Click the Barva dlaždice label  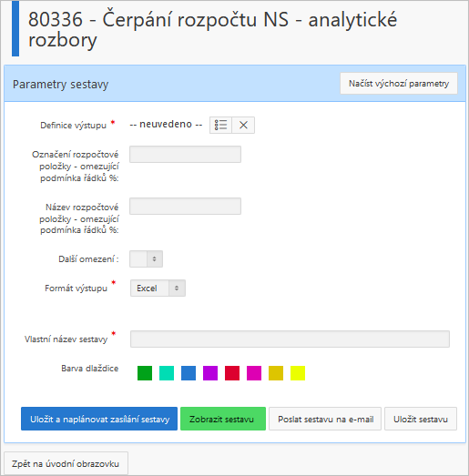[x=90, y=369]
